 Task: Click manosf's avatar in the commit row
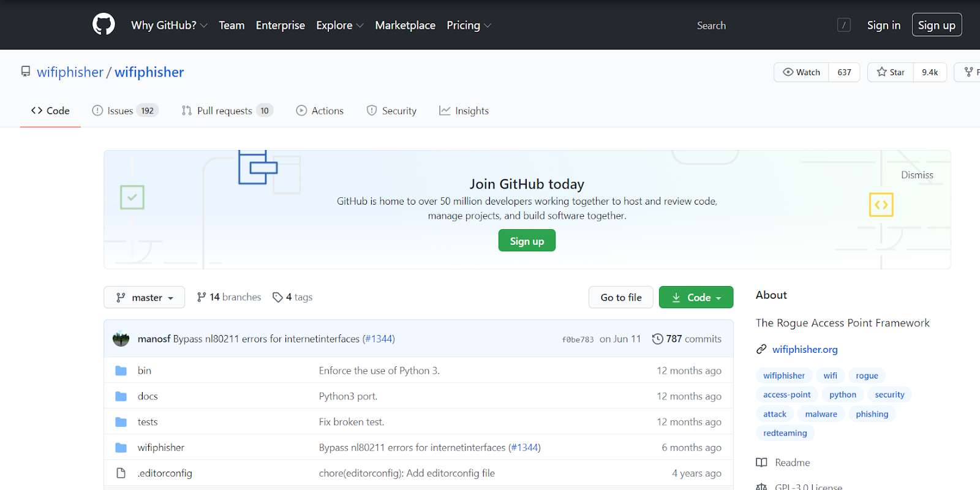121,339
